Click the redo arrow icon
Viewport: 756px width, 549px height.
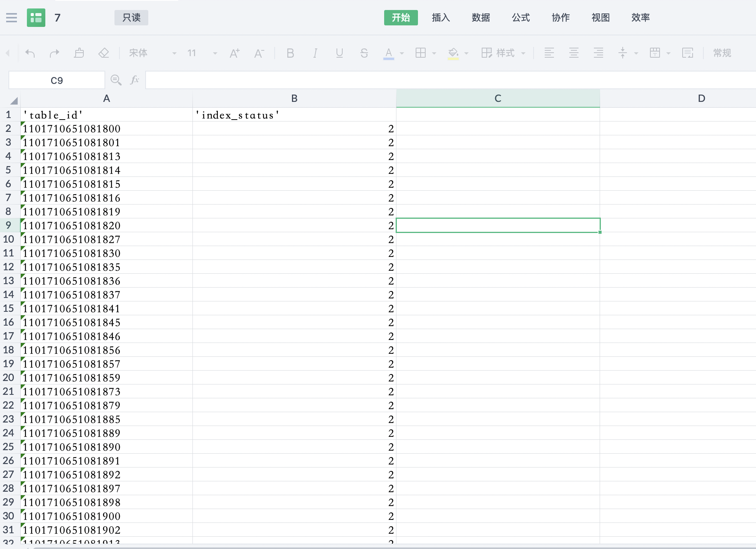(55, 53)
